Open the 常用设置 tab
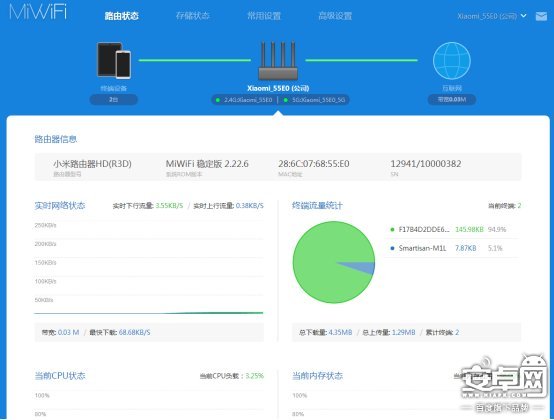This screenshot has width=554, height=420. click(264, 16)
